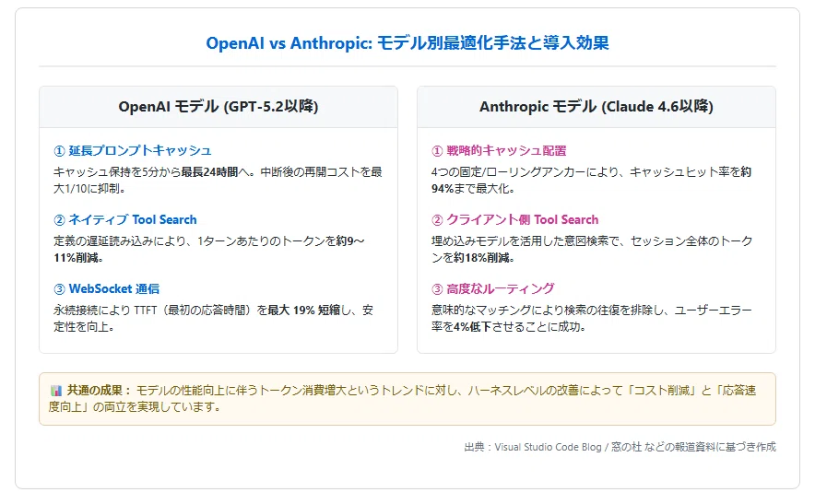Screen dimensions: 815x504
Task: Click the bar chart emoji beside 共通の成果
Action: tap(56, 391)
